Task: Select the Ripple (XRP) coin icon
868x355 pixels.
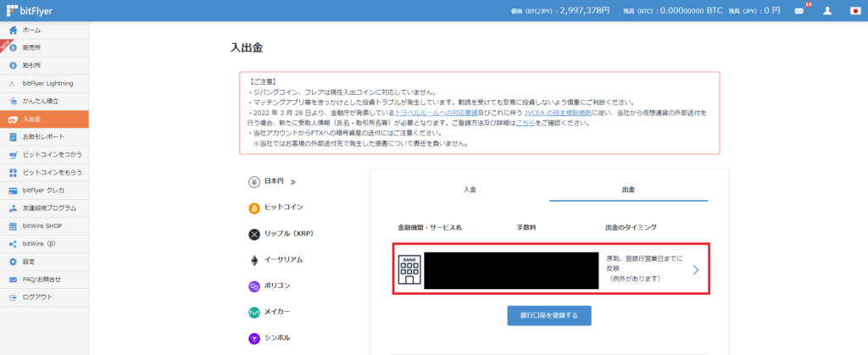Action: pyautogui.click(x=253, y=234)
